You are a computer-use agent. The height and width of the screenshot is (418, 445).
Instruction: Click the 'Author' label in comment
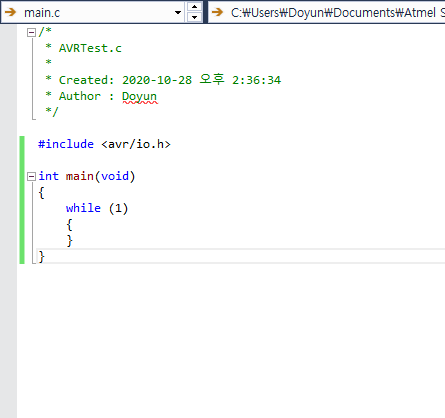pyautogui.click(x=80, y=96)
